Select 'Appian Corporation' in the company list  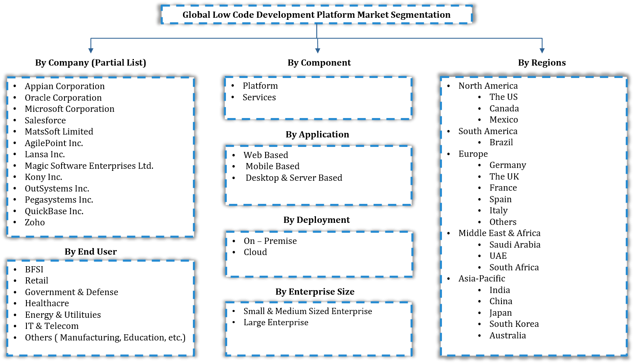point(64,86)
